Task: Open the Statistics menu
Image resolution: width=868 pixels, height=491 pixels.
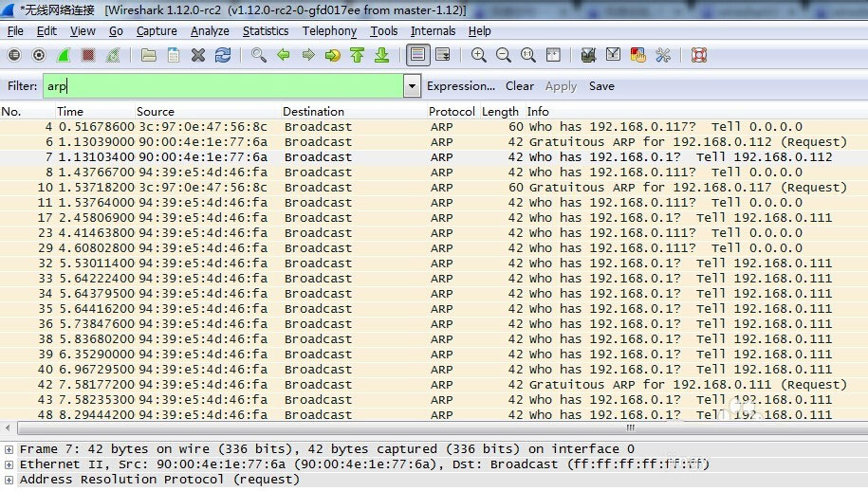Action: (x=266, y=31)
